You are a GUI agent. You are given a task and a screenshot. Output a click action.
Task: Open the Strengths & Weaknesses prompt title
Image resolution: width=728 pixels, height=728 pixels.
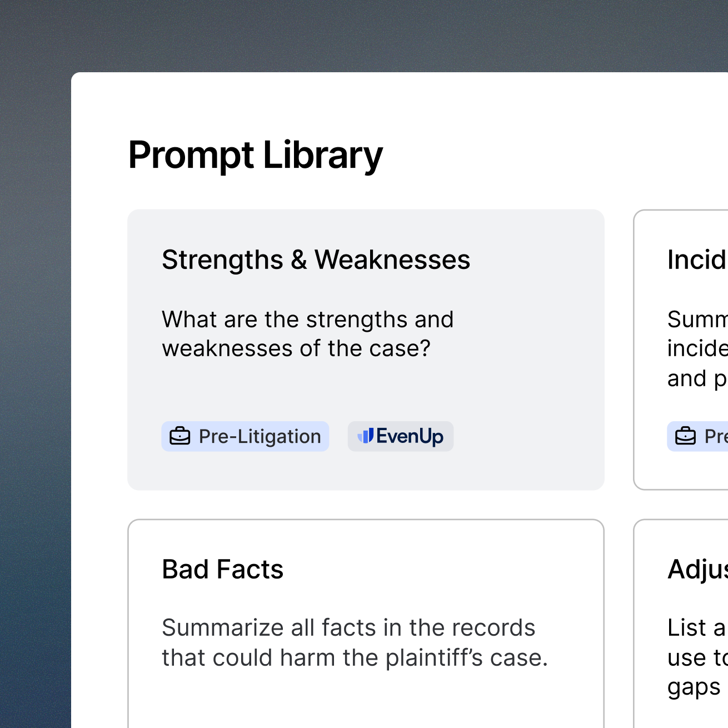[x=316, y=260]
